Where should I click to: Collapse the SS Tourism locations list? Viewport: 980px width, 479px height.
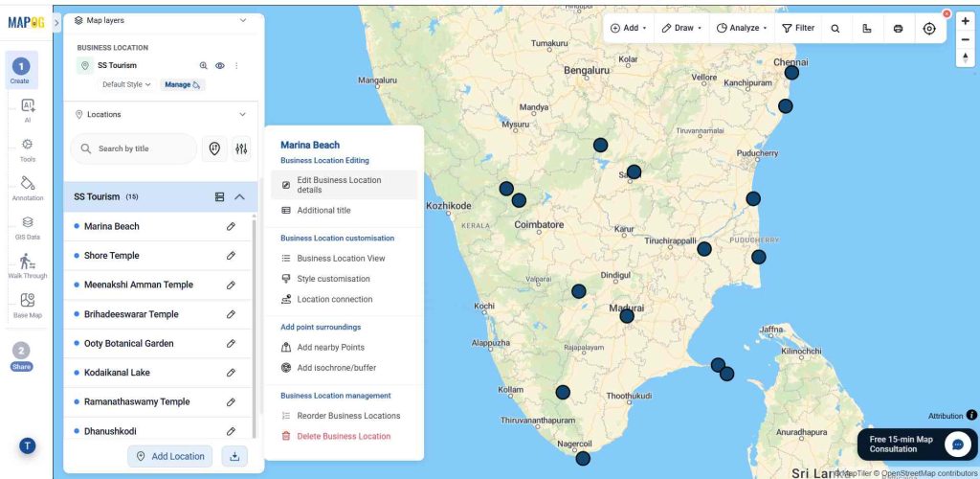tap(239, 197)
